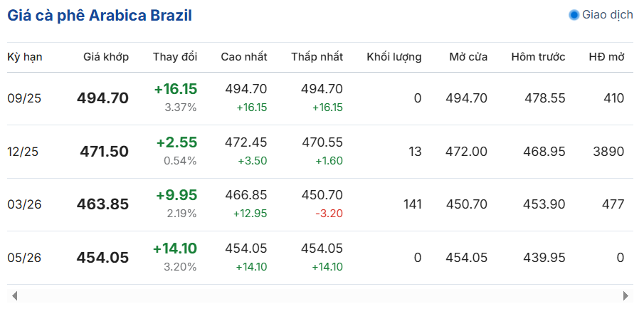
Task: Click the Hôm trước column header
Action: tap(538, 57)
